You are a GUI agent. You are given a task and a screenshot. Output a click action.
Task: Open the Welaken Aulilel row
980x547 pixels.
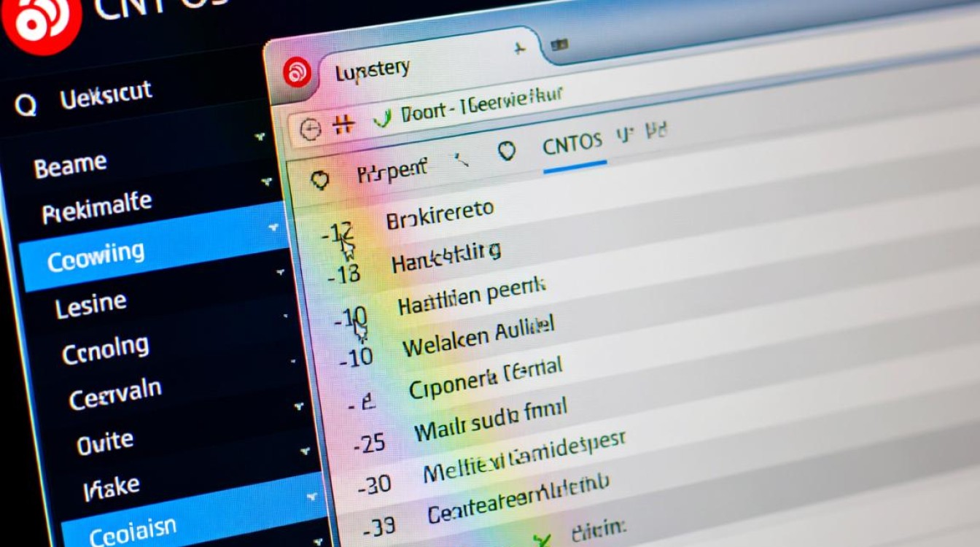coord(478,335)
